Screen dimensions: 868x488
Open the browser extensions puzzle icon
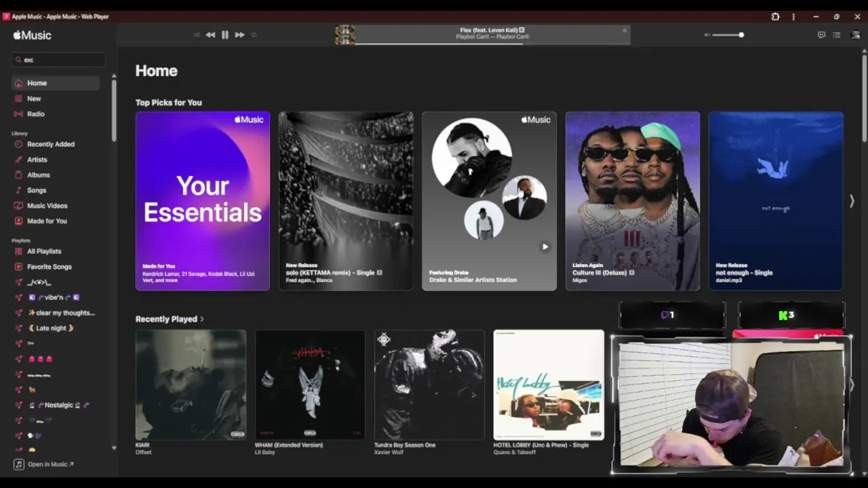tap(776, 16)
